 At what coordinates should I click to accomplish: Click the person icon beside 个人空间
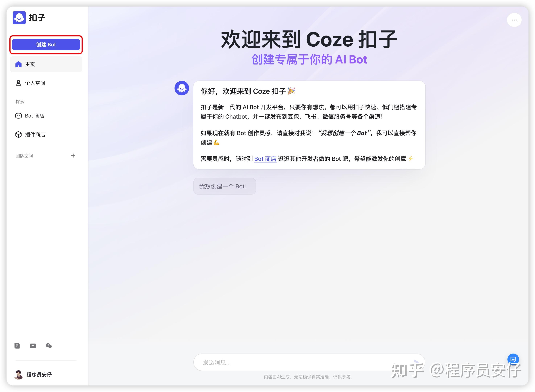[x=18, y=83]
